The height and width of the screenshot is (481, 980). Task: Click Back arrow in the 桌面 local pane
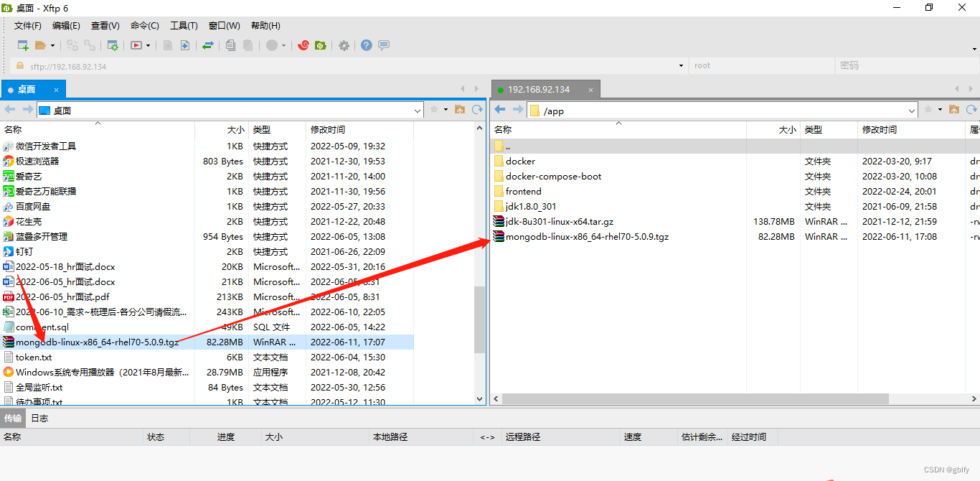[x=10, y=110]
